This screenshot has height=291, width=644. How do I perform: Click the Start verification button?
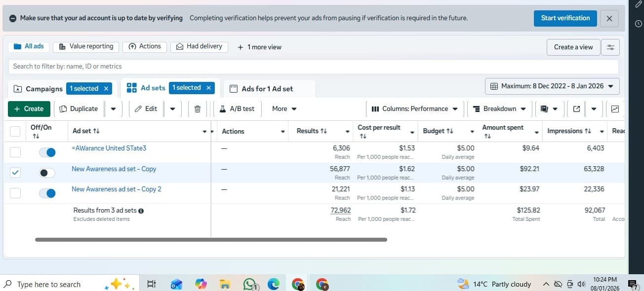(x=565, y=18)
